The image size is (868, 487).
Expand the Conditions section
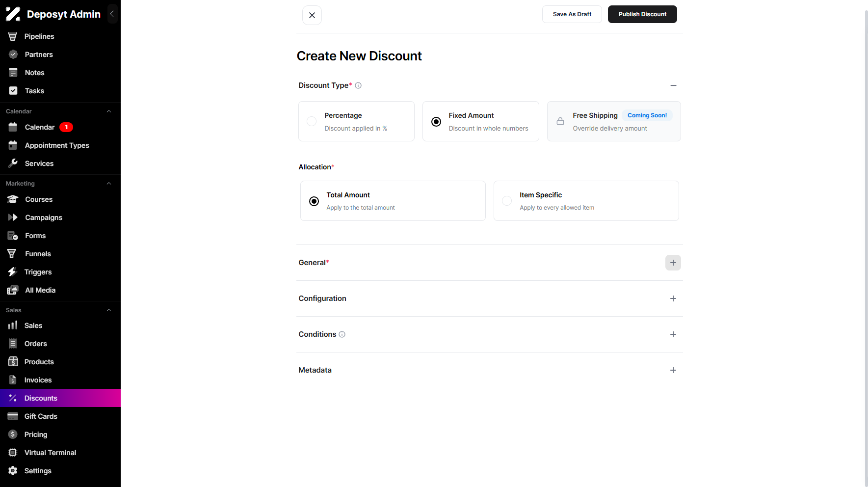pos(673,334)
